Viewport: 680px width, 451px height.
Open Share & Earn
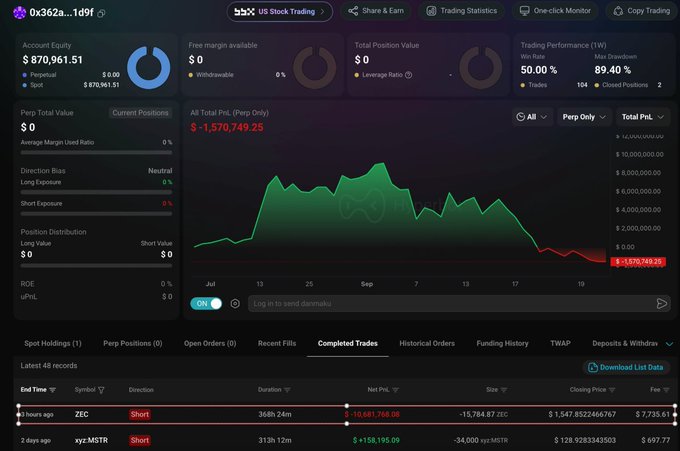[x=376, y=11]
